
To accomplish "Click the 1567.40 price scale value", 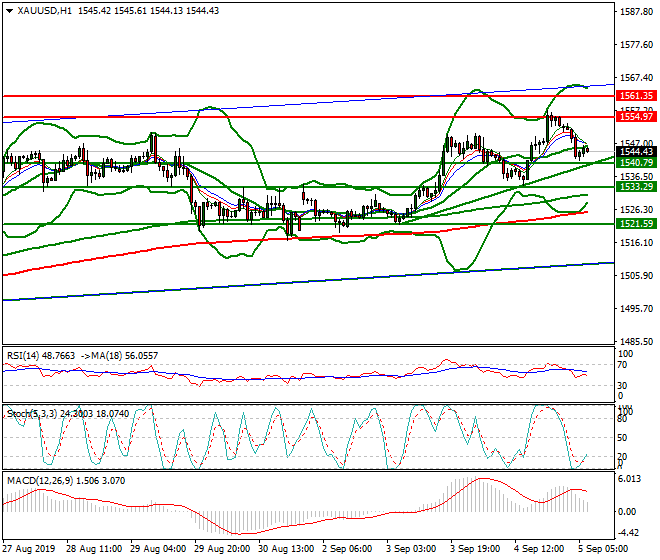I will point(636,77).
